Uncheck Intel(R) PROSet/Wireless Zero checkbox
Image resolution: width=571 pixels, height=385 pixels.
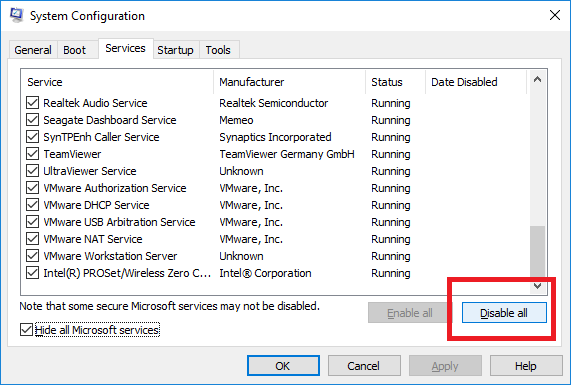pos(32,273)
